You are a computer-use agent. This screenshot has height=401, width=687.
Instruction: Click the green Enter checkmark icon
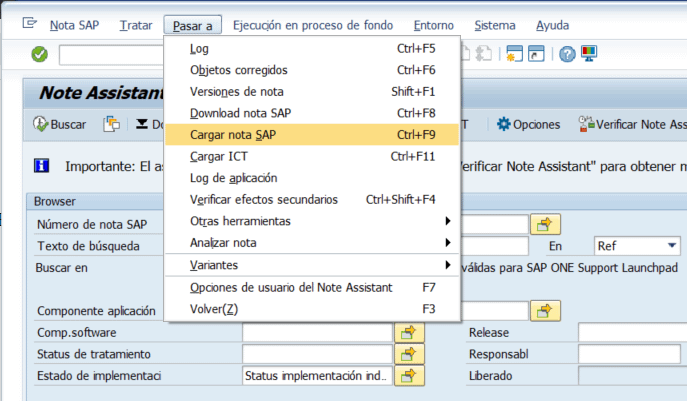click(39, 54)
